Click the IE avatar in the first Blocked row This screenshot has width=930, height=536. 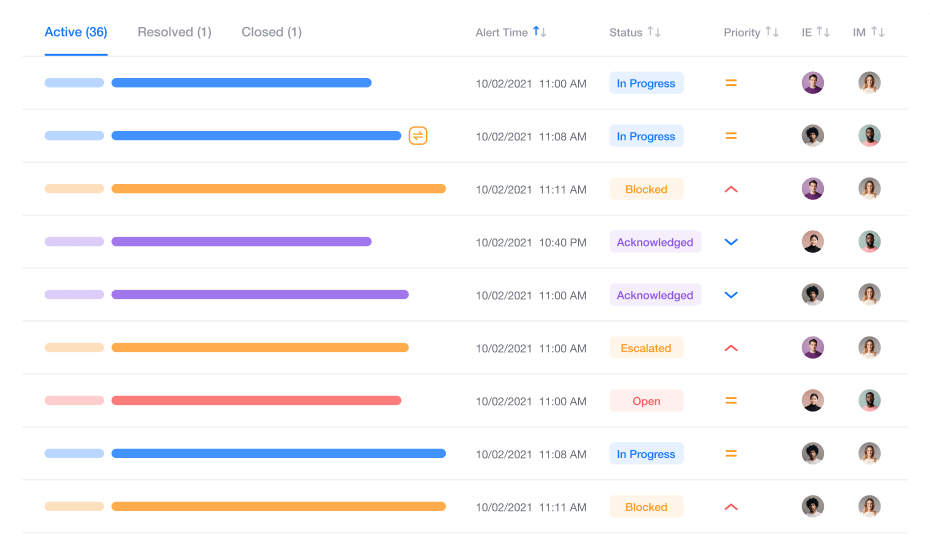(813, 189)
